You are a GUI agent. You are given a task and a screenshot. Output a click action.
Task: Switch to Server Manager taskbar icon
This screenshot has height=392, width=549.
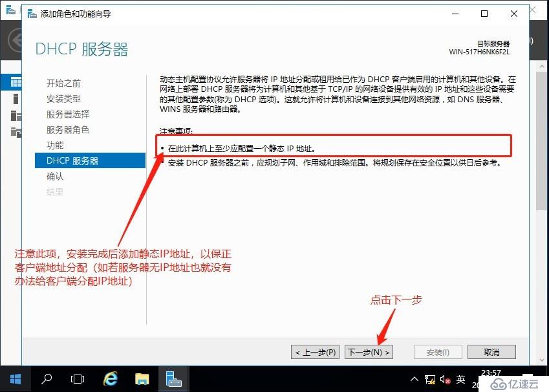click(x=174, y=379)
